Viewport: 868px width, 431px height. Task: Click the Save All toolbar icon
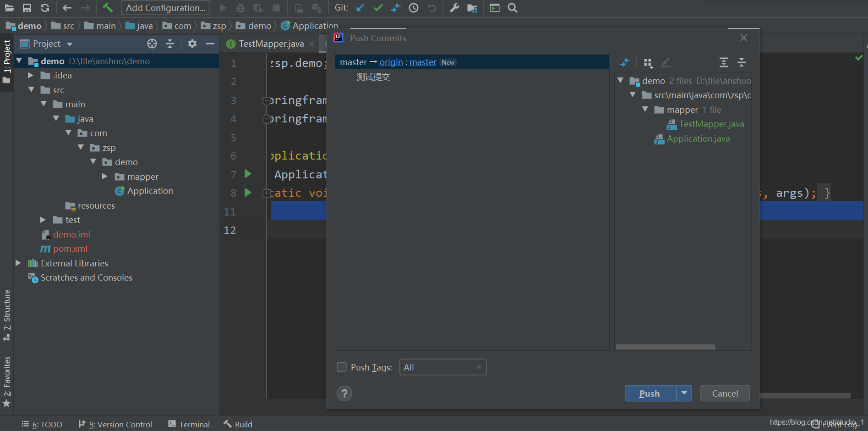pyautogui.click(x=27, y=8)
